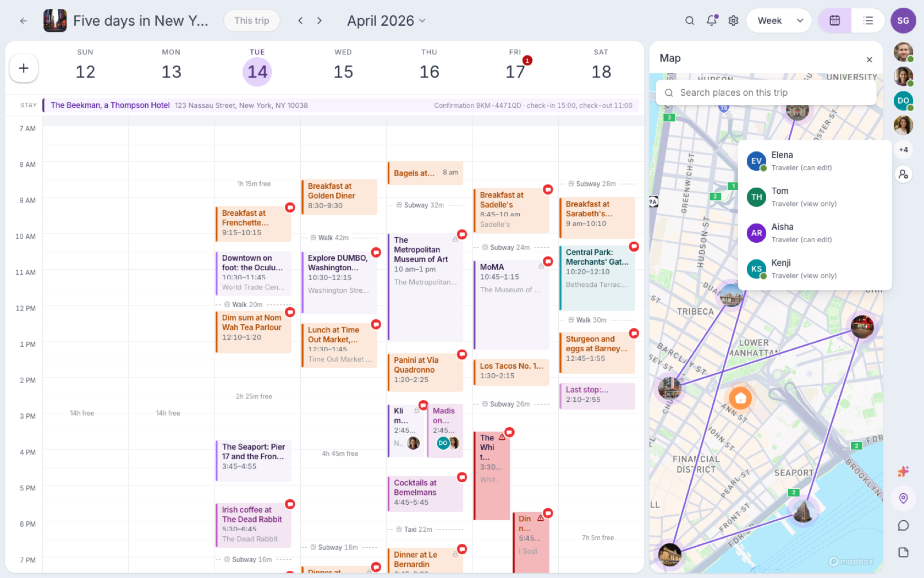Open the Week view dropdown
The image size is (924, 578).
779,21
